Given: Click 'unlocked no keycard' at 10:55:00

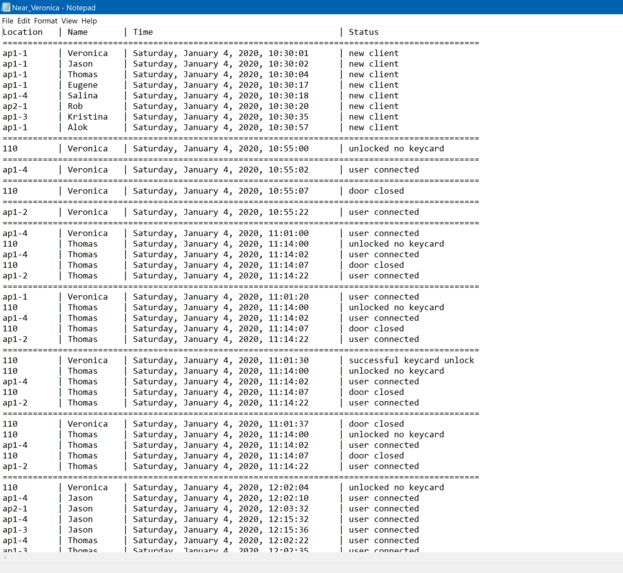Looking at the screenshot, I should tap(396, 149).
